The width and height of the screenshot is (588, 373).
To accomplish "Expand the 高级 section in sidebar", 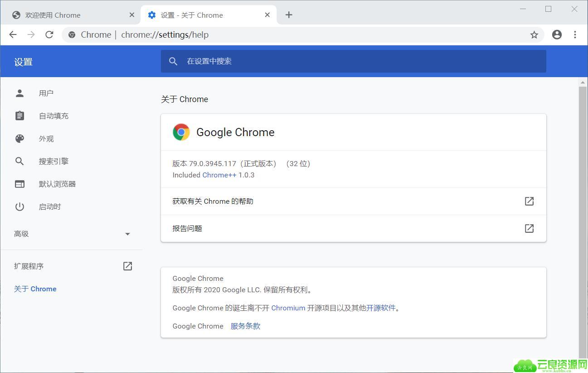I will [73, 234].
